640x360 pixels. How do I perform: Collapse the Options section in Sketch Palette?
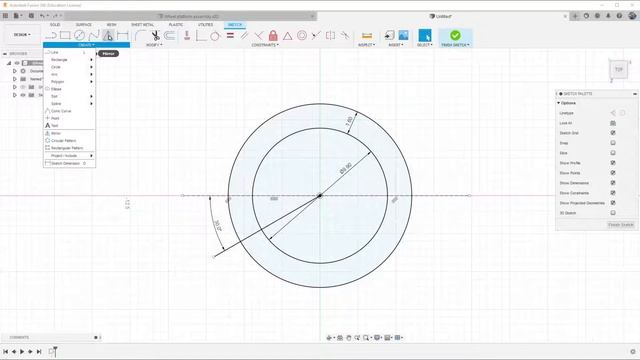(x=559, y=103)
